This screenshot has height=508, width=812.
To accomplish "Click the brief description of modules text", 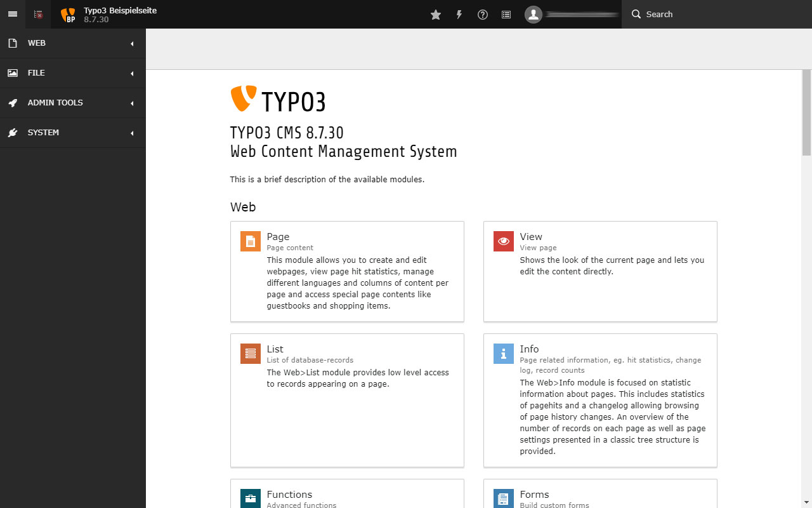I will tap(327, 180).
